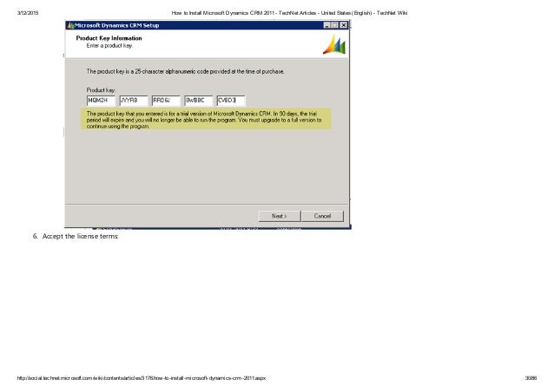The width and height of the screenshot is (554, 392).
Task: Click the page number in the footer
Action: click(531, 378)
